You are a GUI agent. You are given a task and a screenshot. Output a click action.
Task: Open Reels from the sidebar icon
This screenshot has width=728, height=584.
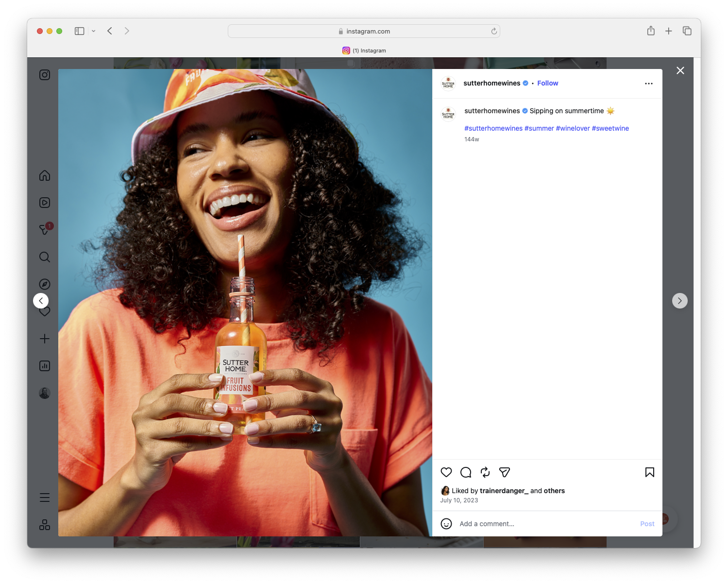tap(45, 203)
